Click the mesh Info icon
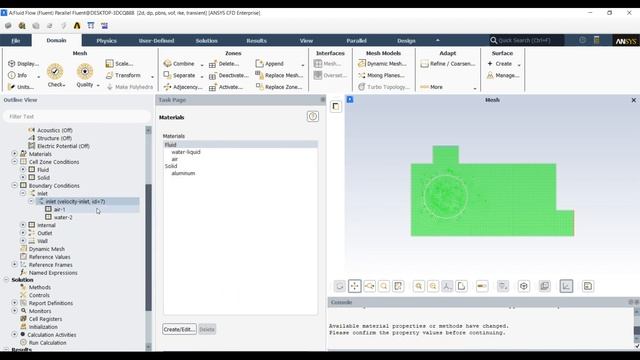 coord(12,75)
